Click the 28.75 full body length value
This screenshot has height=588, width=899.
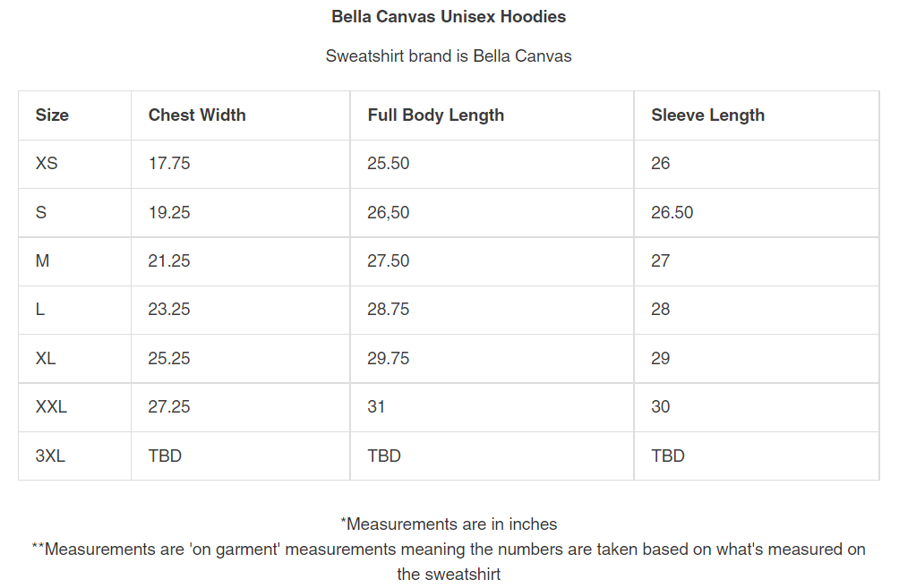(x=388, y=309)
